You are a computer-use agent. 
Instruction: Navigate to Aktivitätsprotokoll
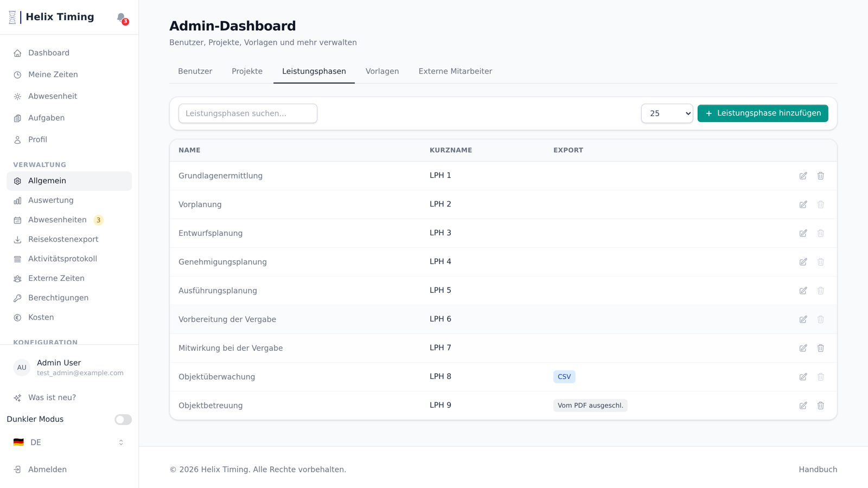point(69,259)
